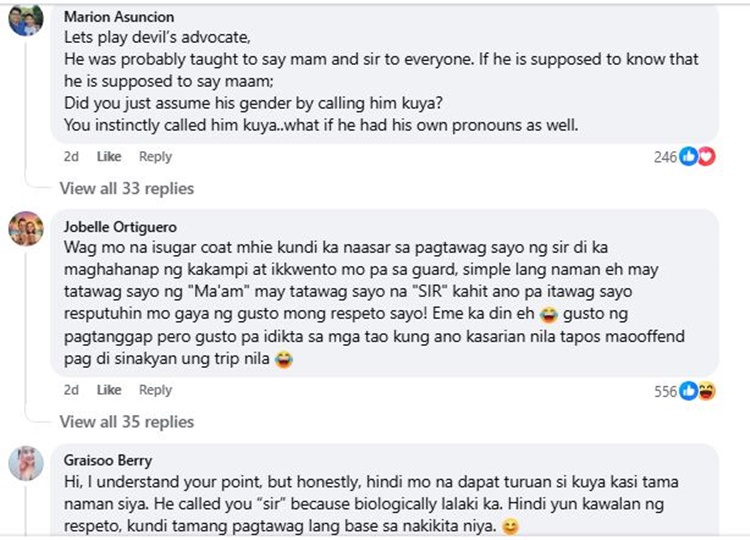This screenshot has height=540, width=750.
Task: Open the 246 reactions count
Action: point(666,157)
